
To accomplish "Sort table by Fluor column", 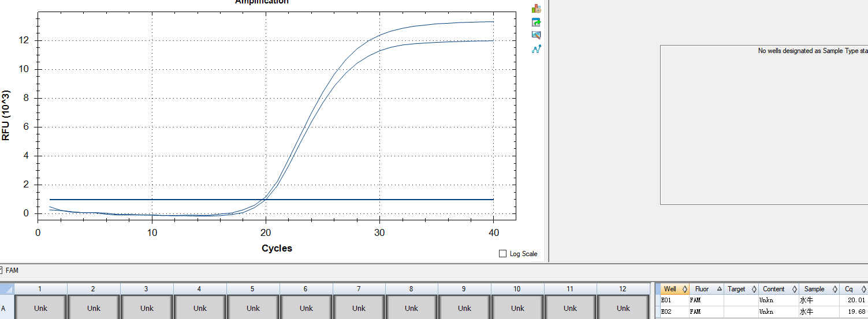I will 706,289.
